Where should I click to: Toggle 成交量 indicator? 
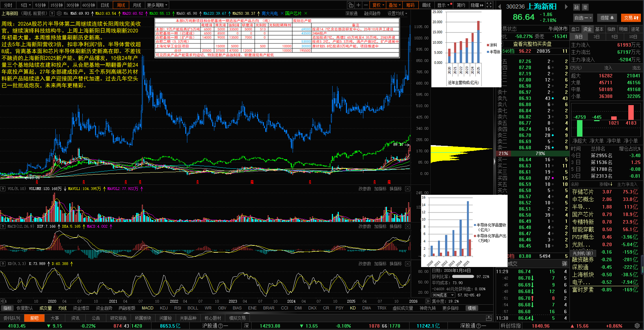(x=45, y=308)
